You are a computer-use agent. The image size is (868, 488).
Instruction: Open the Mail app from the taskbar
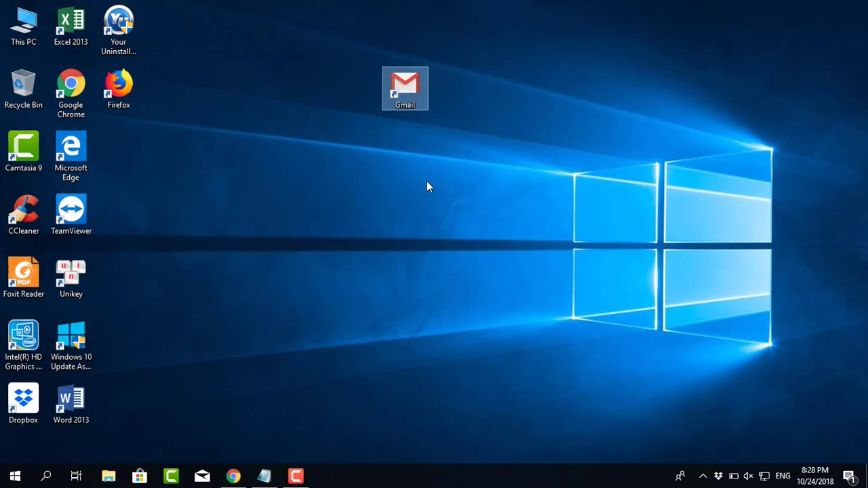(x=202, y=476)
